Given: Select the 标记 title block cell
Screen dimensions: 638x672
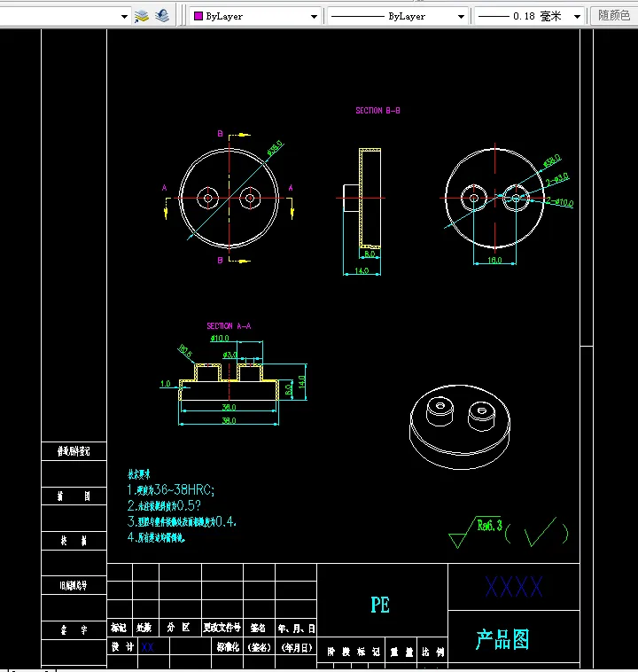Looking at the screenshot, I should [119, 628].
